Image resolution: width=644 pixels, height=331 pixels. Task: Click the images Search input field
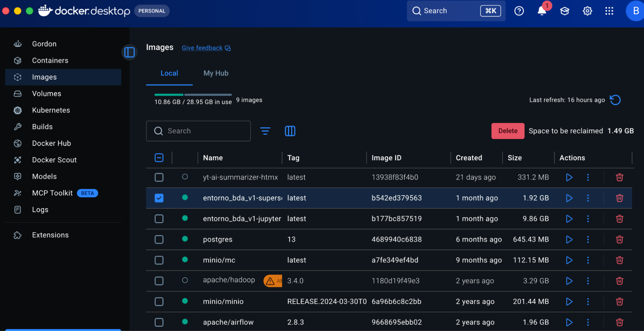coord(198,131)
